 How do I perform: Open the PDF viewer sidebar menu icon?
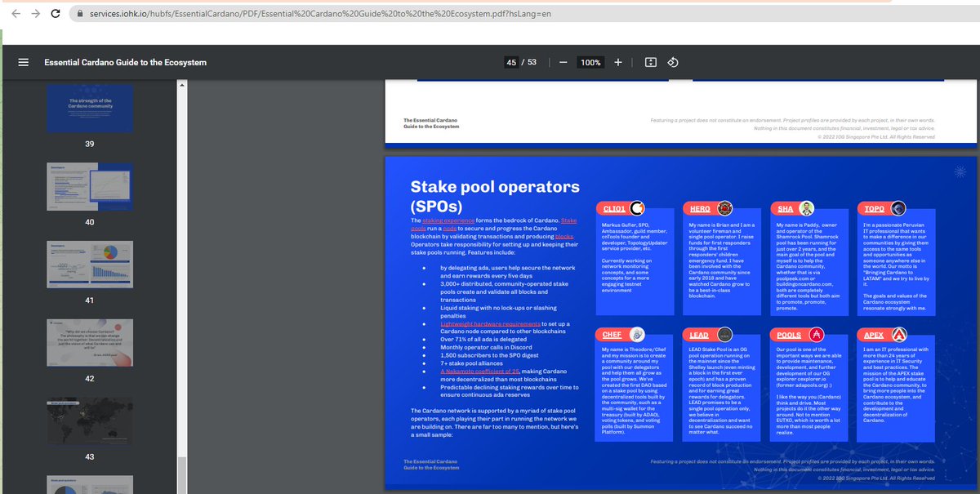pyautogui.click(x=23, y=62)
